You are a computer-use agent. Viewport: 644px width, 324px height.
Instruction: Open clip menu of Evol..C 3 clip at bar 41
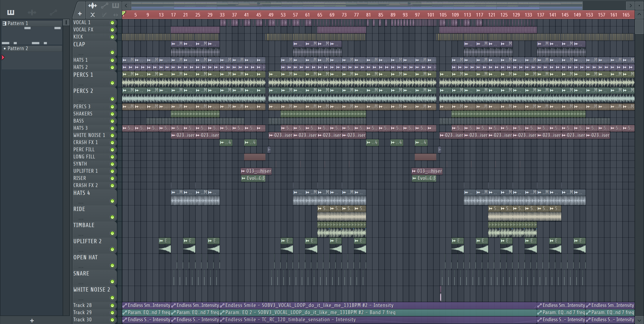pos(244,178)
